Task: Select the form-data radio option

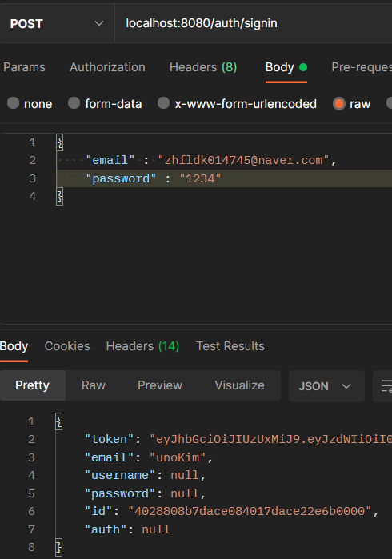Action: coord(74,103)
